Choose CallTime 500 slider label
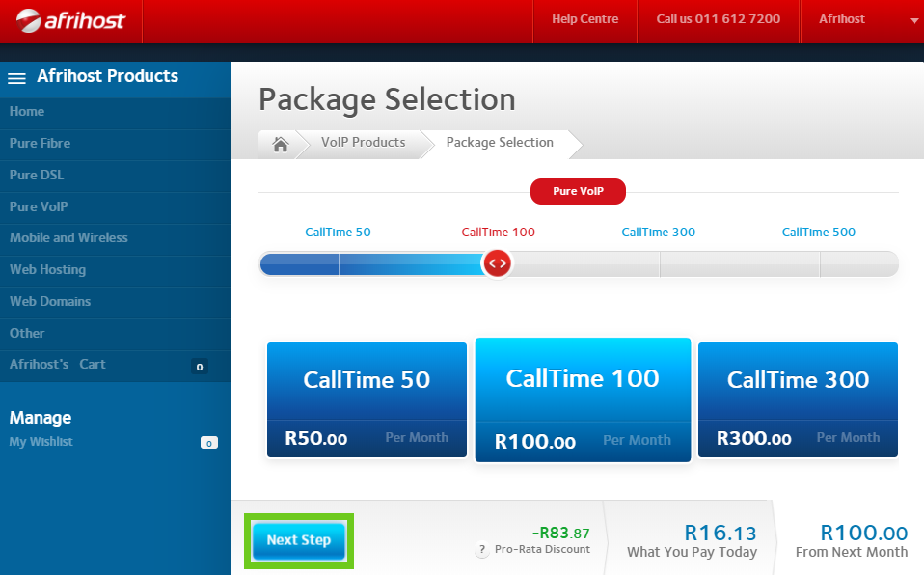The image size is (924, 575). point(818,233)
